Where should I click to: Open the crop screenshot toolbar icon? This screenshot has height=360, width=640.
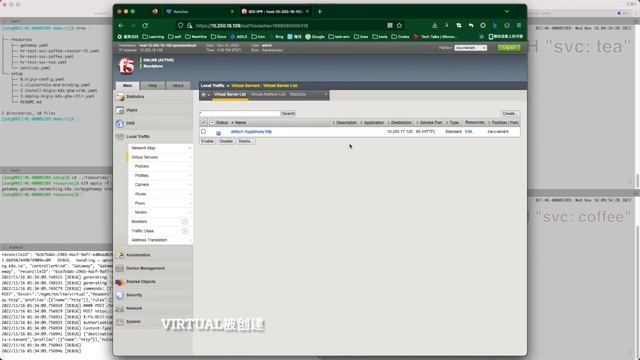[x=459, y=25]
